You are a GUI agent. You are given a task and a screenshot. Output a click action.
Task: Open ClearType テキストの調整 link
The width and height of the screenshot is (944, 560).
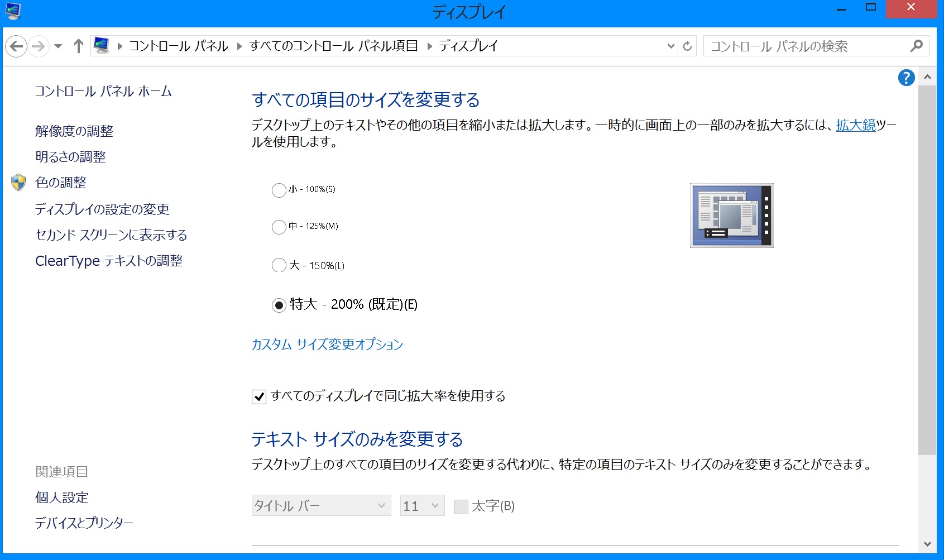click(109, 261)
